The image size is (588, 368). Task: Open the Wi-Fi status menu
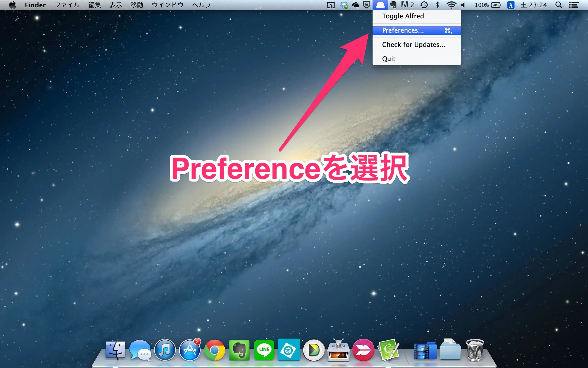[x=451, y=5]
